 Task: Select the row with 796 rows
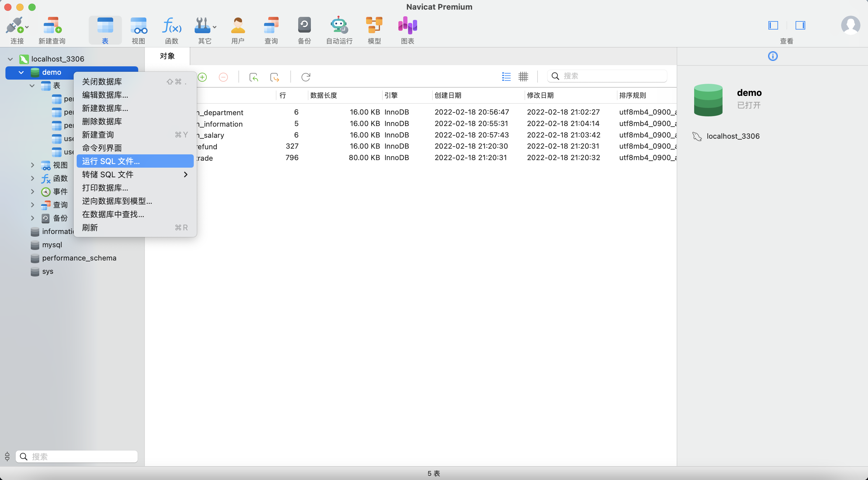437,158
